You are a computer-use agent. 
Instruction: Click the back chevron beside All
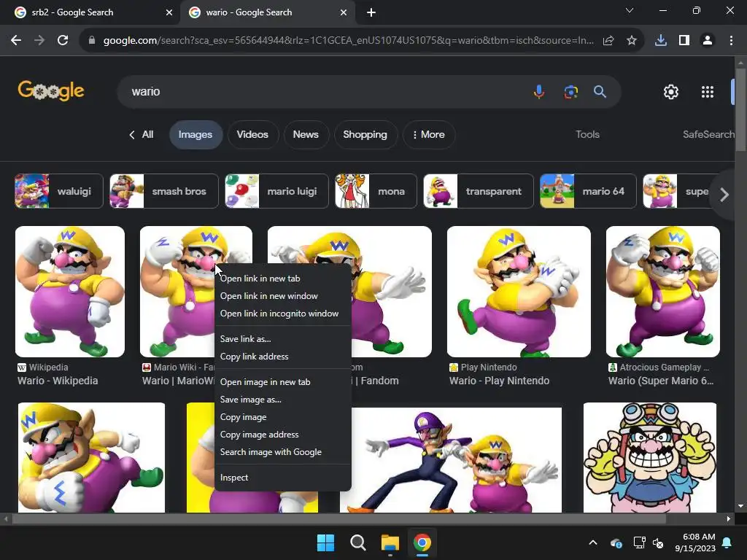tap(132, 135)
